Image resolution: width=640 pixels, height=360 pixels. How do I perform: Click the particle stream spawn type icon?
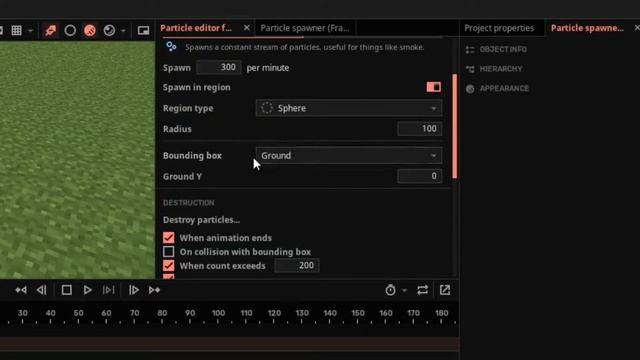(171, 47)
